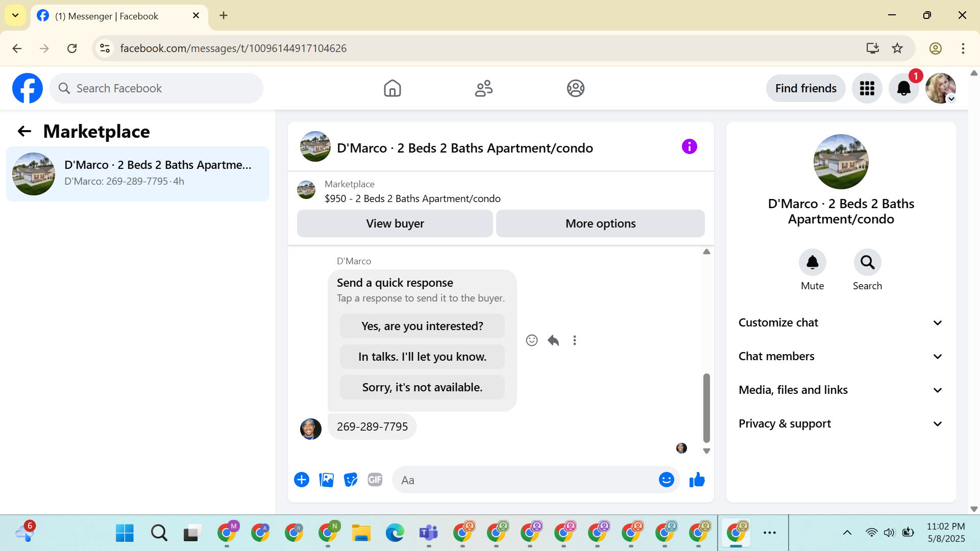The image size is (980, 551).
Task: Focus the Search Facebook field
Action: [156, 88]
